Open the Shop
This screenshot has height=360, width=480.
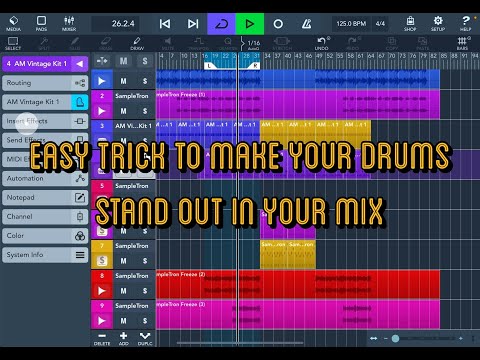[410, 24]
